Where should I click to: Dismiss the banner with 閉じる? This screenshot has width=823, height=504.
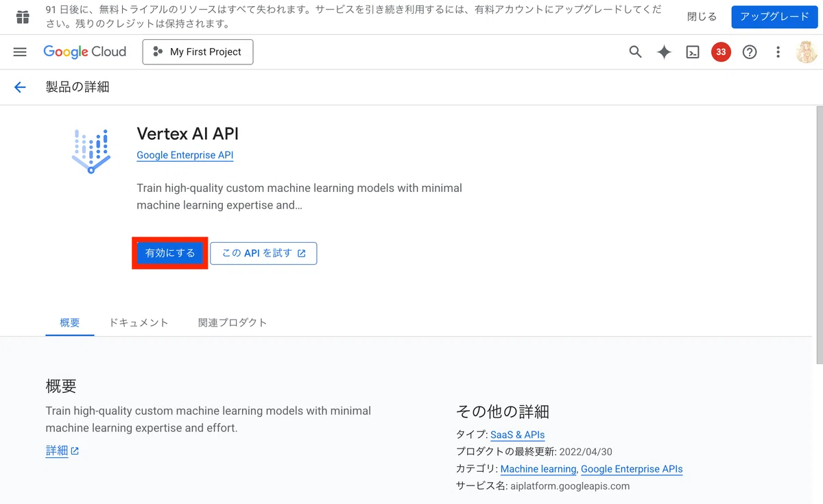click(702, 17)
